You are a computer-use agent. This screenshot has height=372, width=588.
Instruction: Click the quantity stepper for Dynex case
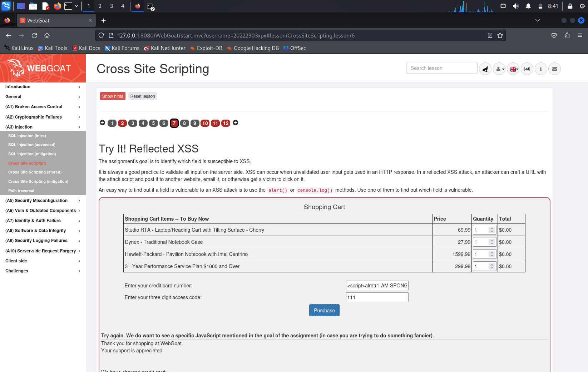coord(492,242)
